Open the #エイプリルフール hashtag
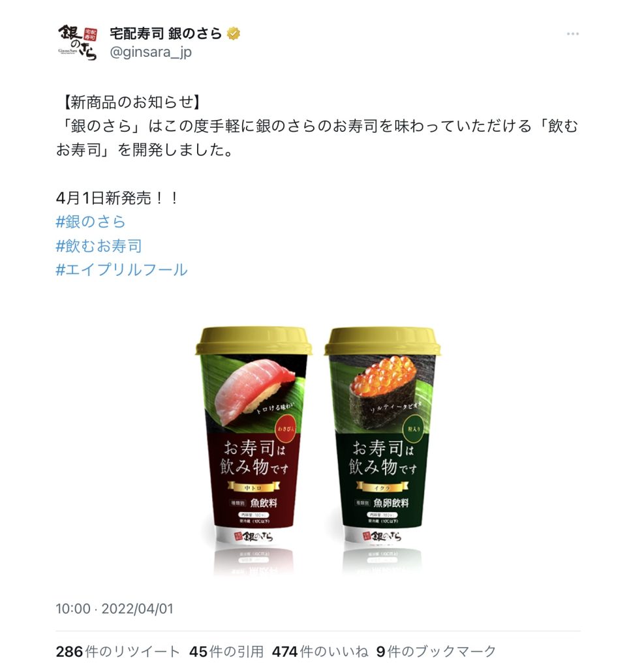Image resolution: width=644 pixels, height=668 pixels. 122,269
